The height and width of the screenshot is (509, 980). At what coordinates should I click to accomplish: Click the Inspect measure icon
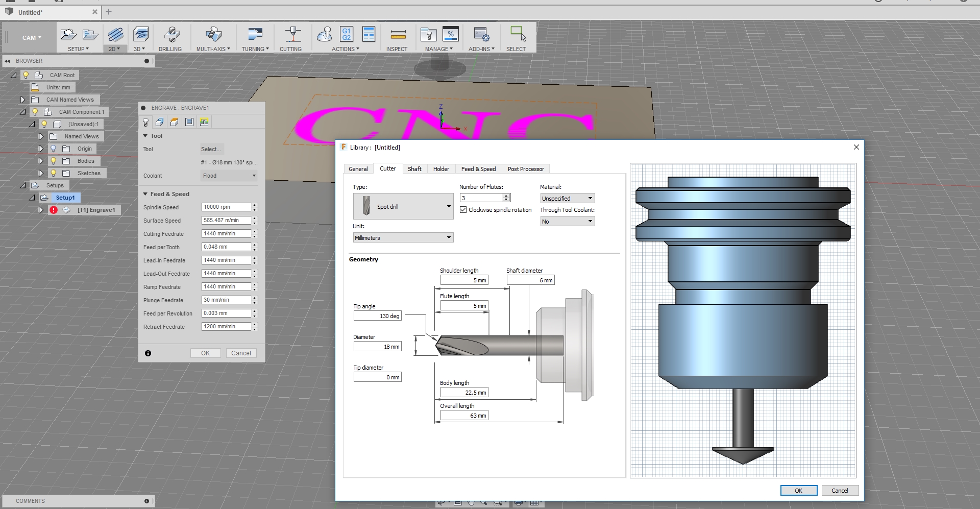[398, 35]
